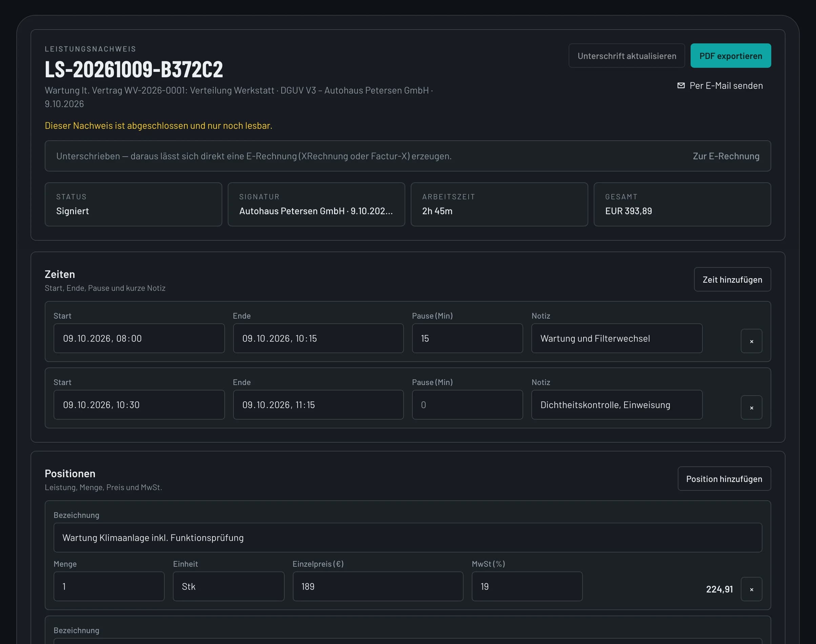Add a time entry with Zeit hinzufügen

732,279
